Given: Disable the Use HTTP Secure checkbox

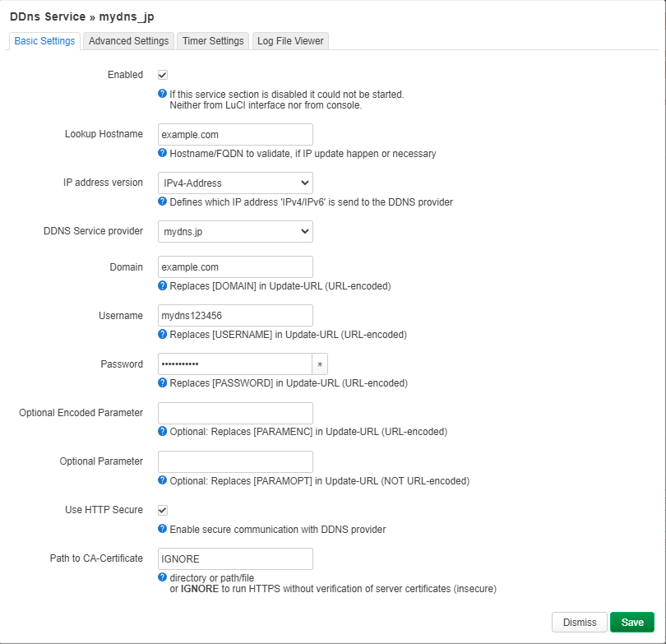Looking at the screenshot, I should (163, 510).
